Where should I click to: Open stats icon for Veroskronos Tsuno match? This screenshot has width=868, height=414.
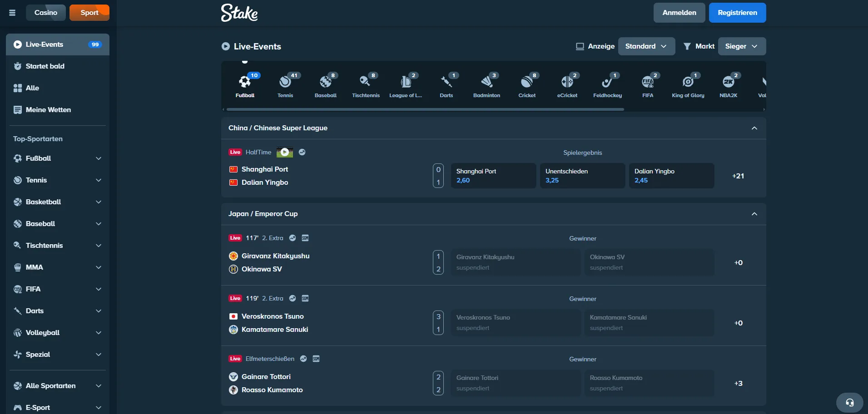[x=293, y=298]
